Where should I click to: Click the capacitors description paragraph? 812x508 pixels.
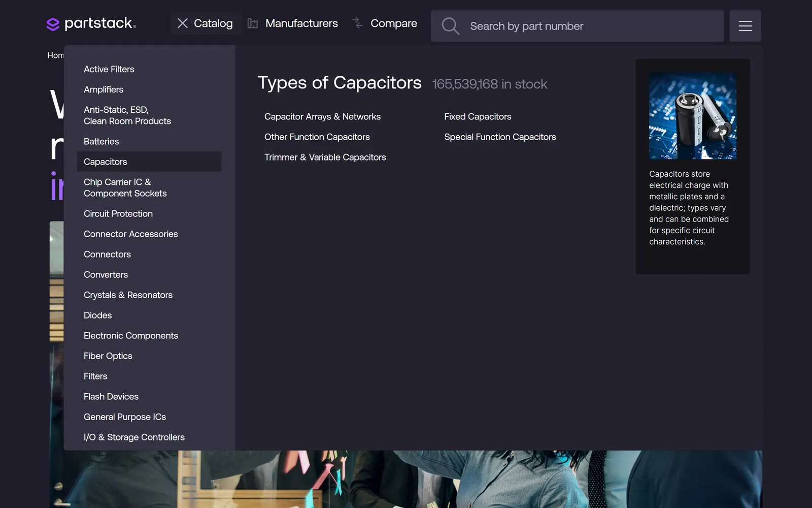coord(689,208)
